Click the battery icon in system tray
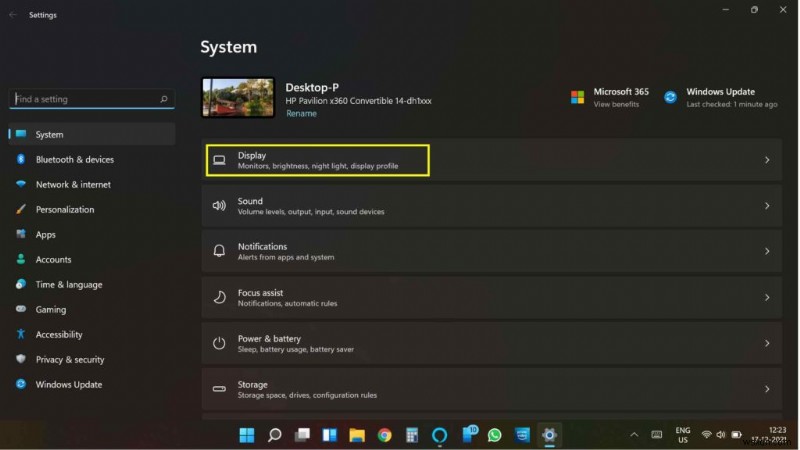This screenshot has width=800, height=450. (x=736, y=435)
